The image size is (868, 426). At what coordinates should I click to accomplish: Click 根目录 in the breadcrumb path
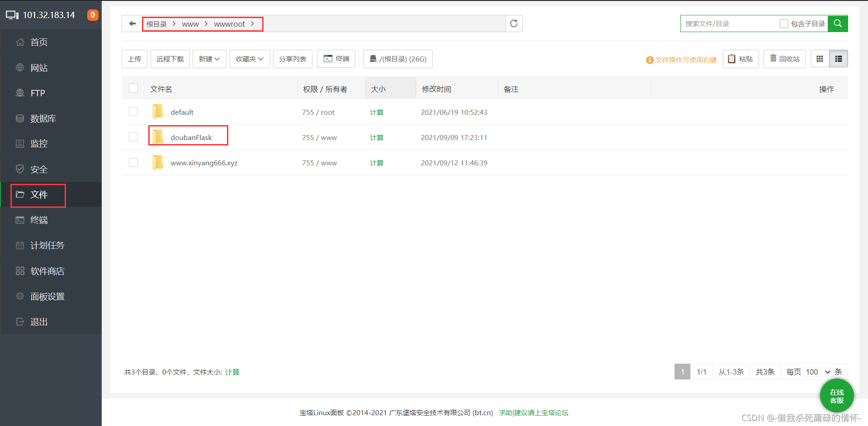pos(156,24)
